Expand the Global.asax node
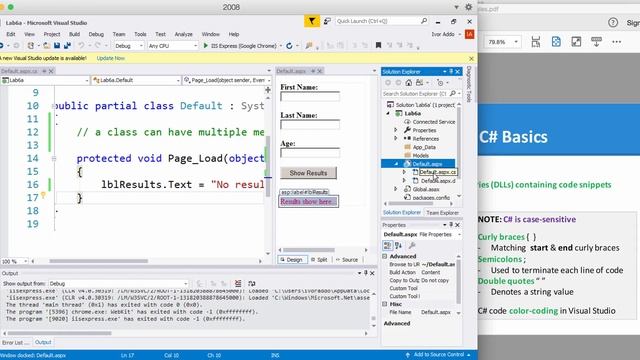 pos(396,189)
